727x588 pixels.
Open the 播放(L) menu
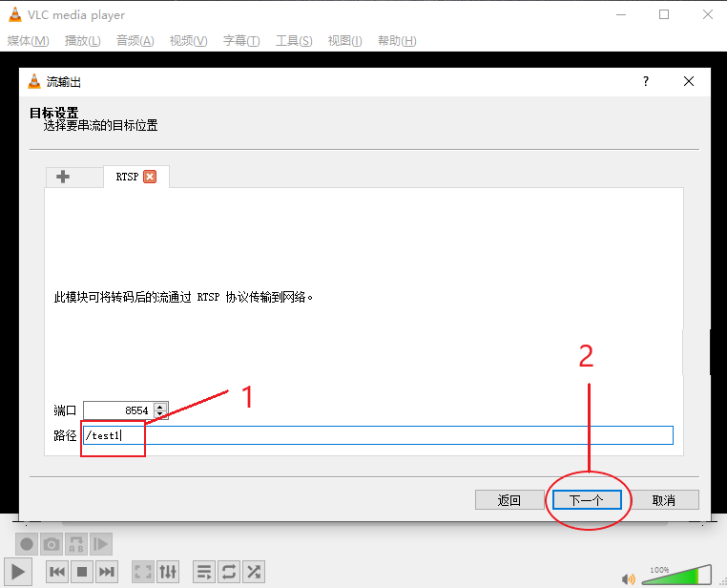pyautogui.click(x=83, y=41)
